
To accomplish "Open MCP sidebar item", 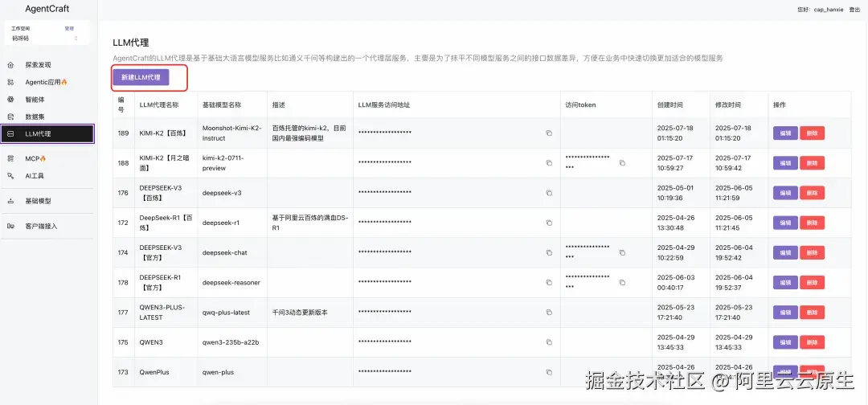I will tap(36, 158).
